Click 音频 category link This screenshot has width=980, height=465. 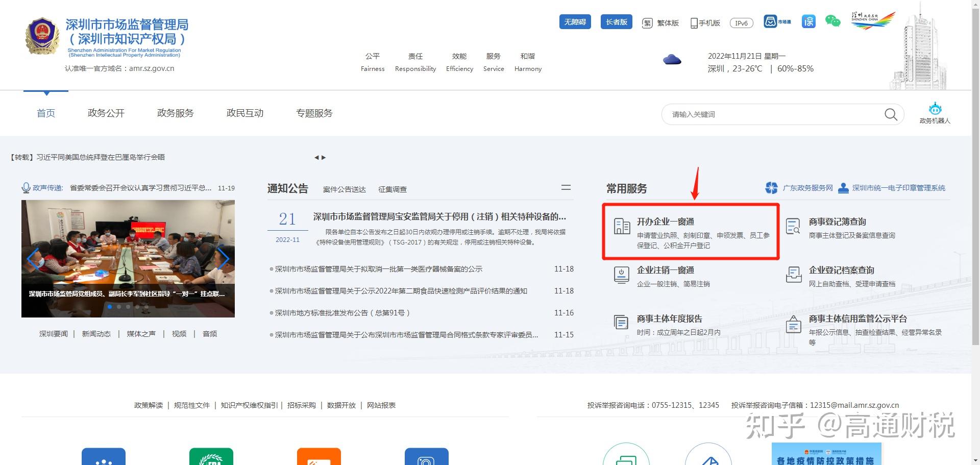pyautogui.click(x=210, y=334)
